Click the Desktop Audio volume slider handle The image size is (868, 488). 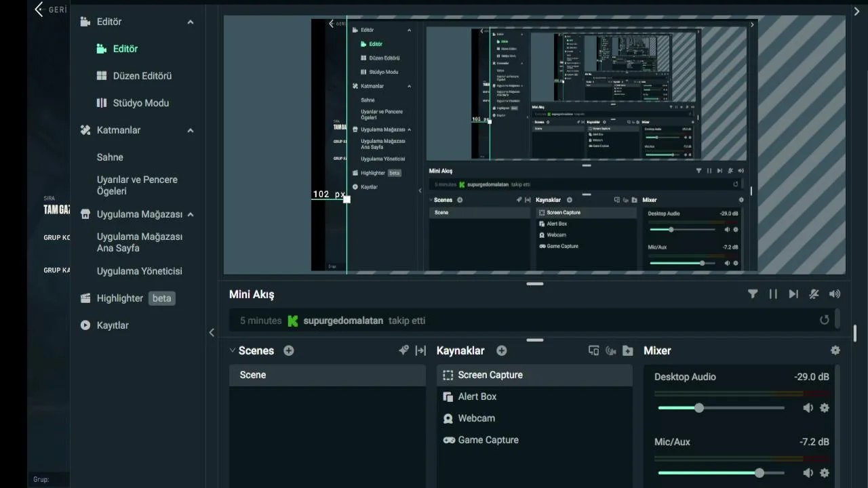(x=699, y=408)
